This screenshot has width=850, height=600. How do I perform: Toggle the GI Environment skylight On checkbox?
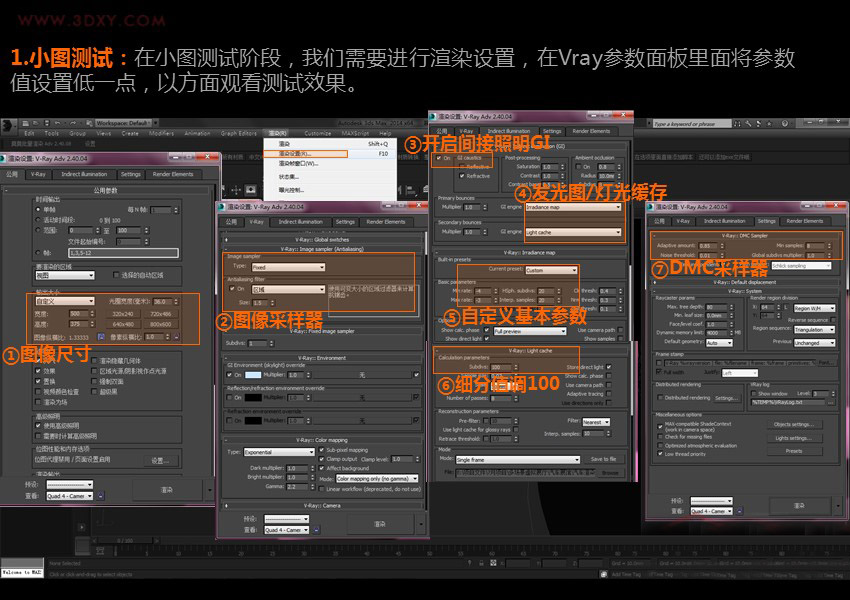tap(230, 375)
